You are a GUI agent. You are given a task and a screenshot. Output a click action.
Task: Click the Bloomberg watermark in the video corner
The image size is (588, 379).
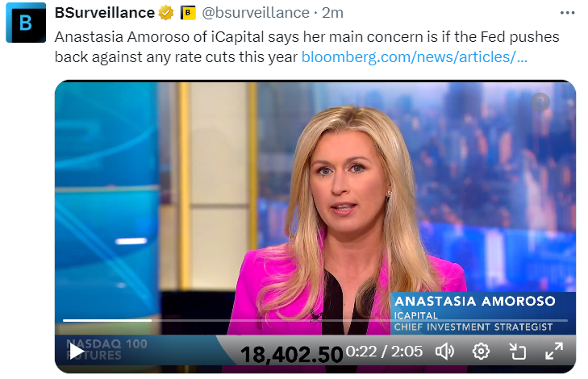coord(540,102)
